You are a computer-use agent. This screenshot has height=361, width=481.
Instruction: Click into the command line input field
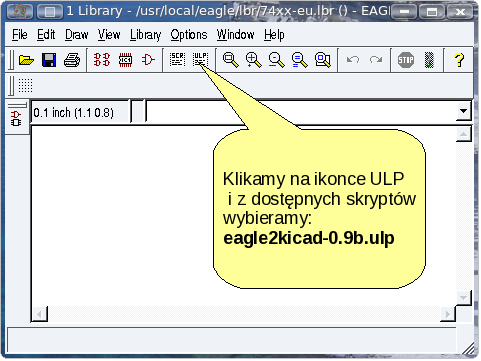(x=302, y=111)
